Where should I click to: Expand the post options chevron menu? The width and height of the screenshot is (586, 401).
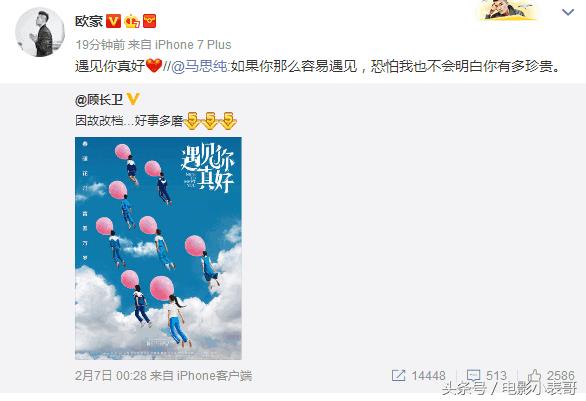568,12
